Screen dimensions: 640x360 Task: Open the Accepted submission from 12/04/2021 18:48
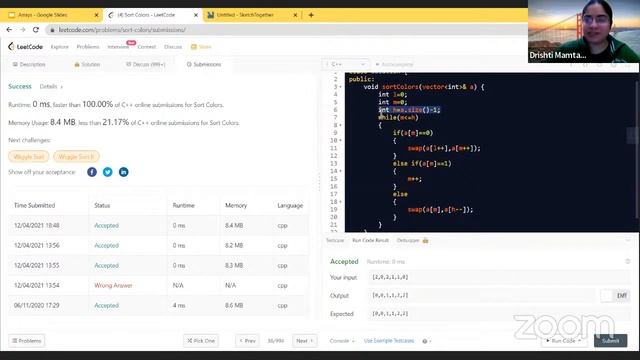(106, 225)
